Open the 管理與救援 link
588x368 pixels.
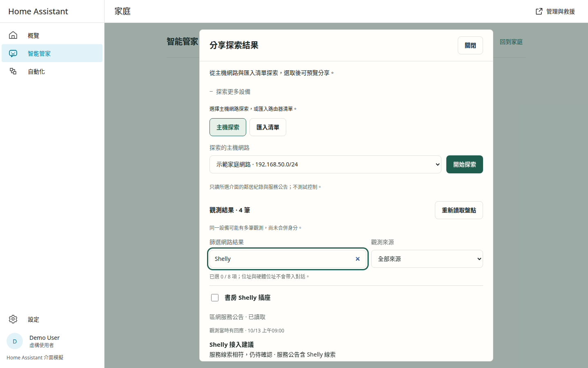pos(555,11)
